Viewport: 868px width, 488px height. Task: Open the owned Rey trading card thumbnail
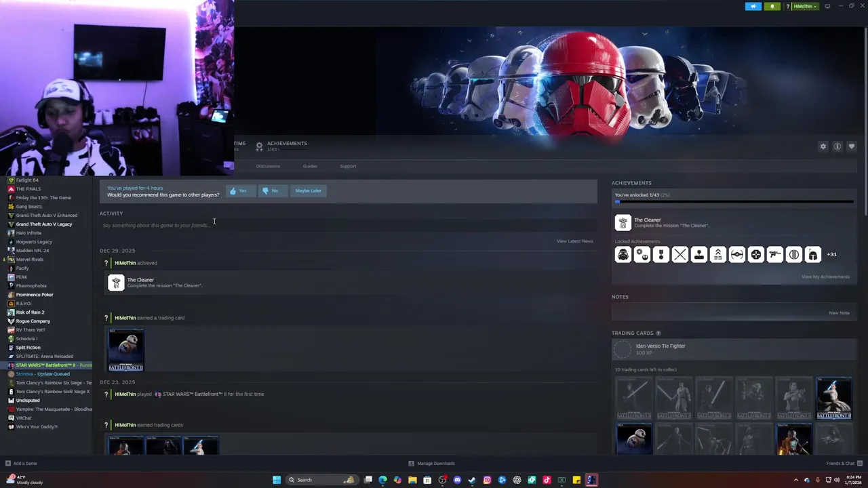[x=834, y=399]
